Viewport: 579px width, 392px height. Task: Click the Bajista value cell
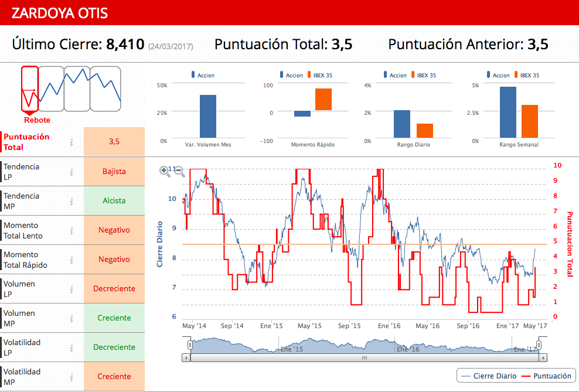point(114,171)
